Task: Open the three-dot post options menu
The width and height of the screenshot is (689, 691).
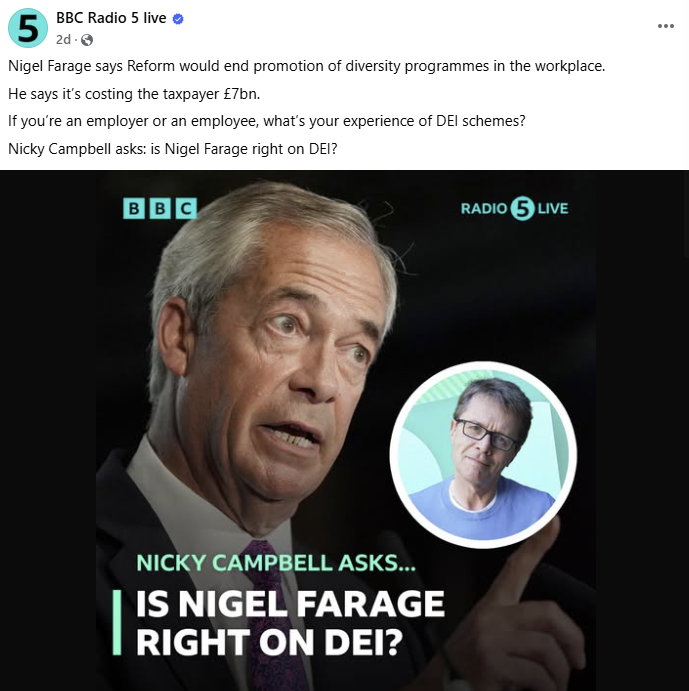Action: (x=666, y=26)
